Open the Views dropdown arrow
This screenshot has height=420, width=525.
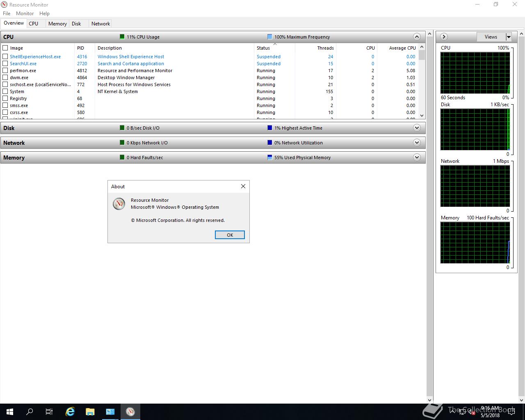[x=509, y=37]
